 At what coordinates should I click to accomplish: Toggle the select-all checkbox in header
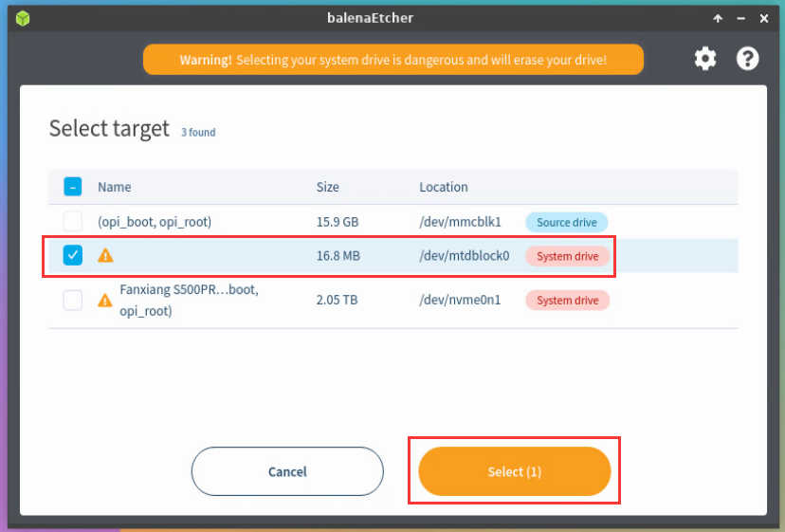click(x=73, y=187)
